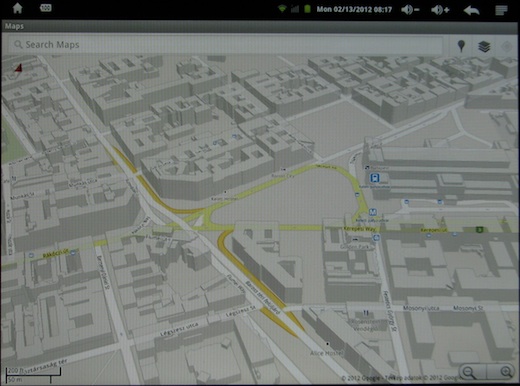Tap the Google copyright notice text
This screenshot has height=386, width=520.
point(402,378)
